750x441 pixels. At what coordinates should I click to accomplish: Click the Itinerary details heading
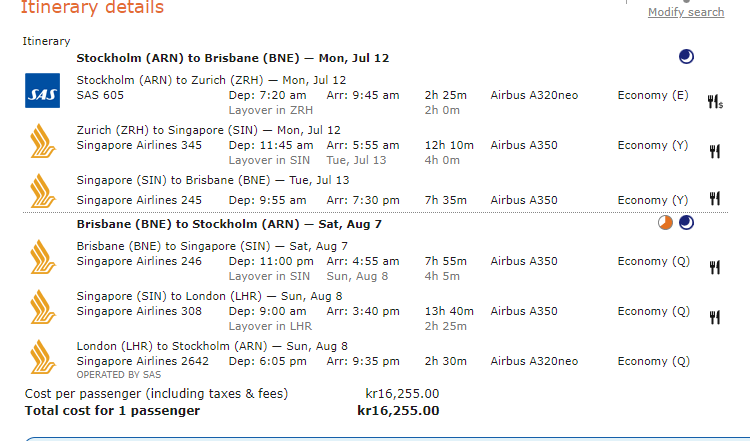pos(92,8)
